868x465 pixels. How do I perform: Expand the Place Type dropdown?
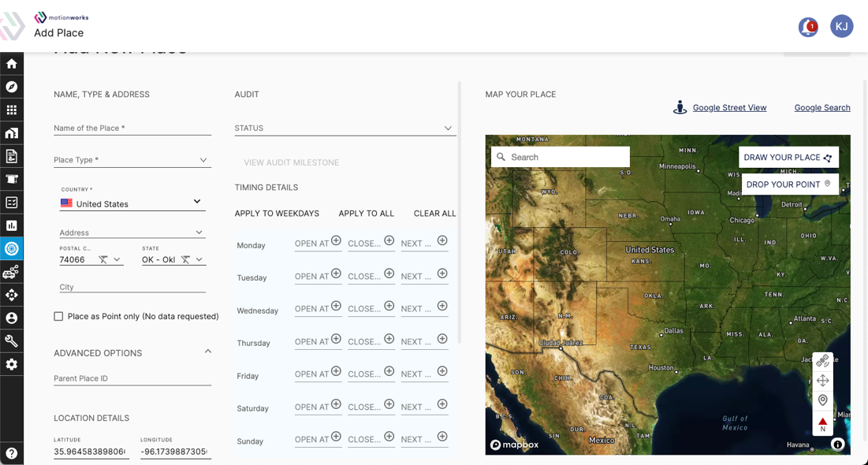click(203, 160)
